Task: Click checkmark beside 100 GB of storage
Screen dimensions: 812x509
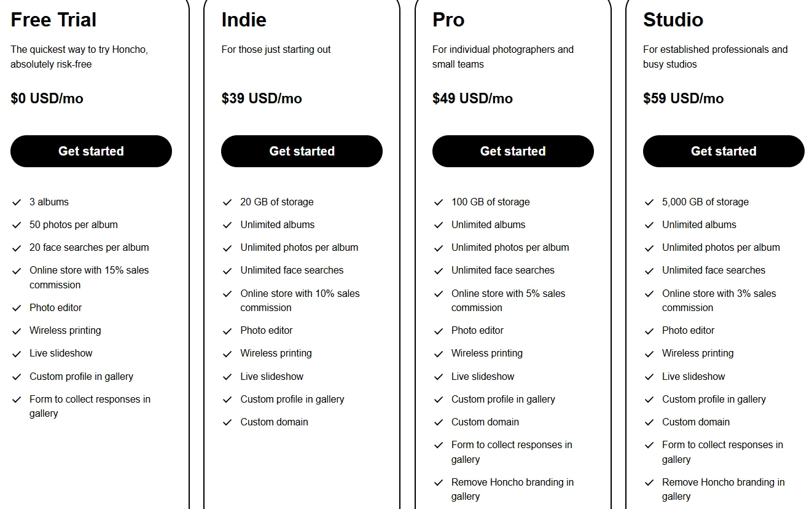Action: coord(439,202)
